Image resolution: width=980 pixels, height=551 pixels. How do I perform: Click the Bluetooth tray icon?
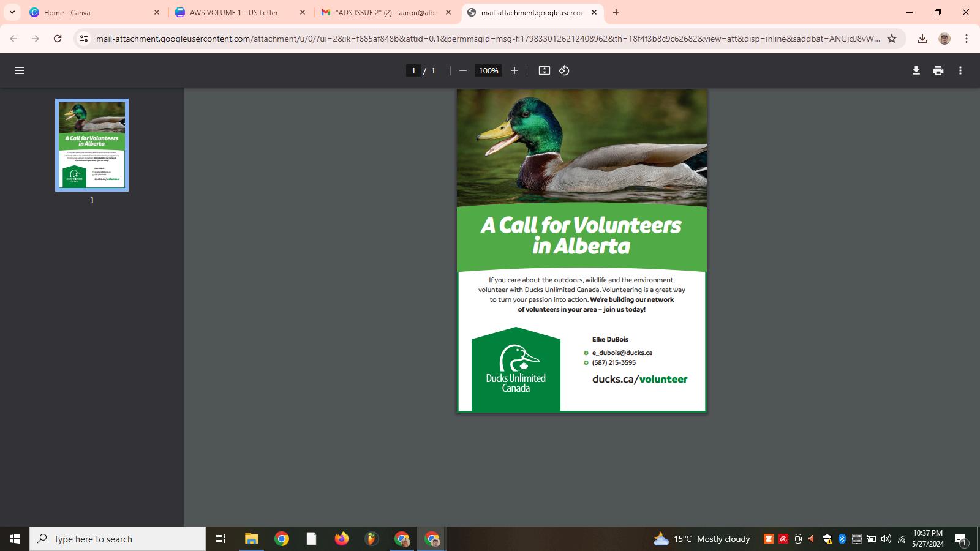tap(842, 539)
